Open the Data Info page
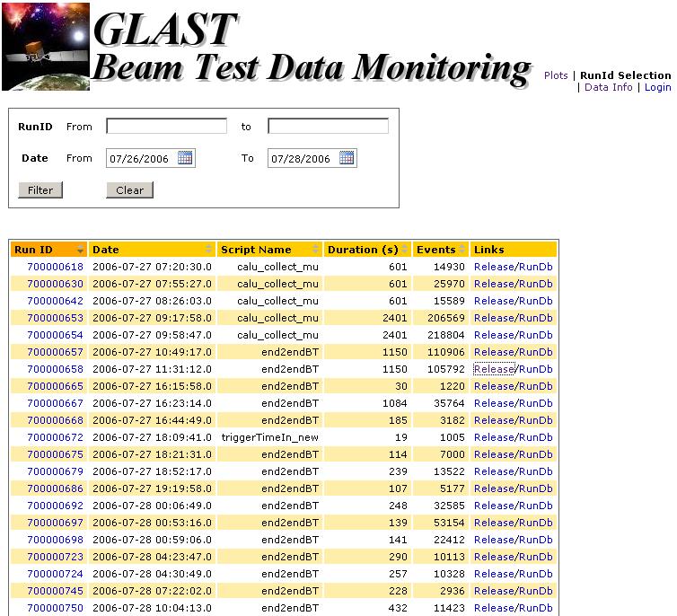The width and height of the screenshot is (677, 616). (609, 87)
